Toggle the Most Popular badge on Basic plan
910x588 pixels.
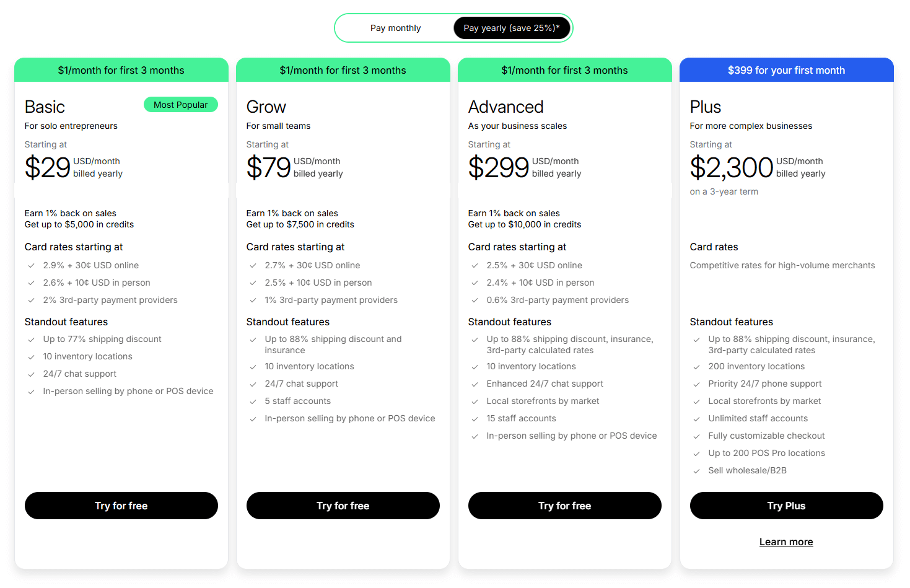click(181, 104)
